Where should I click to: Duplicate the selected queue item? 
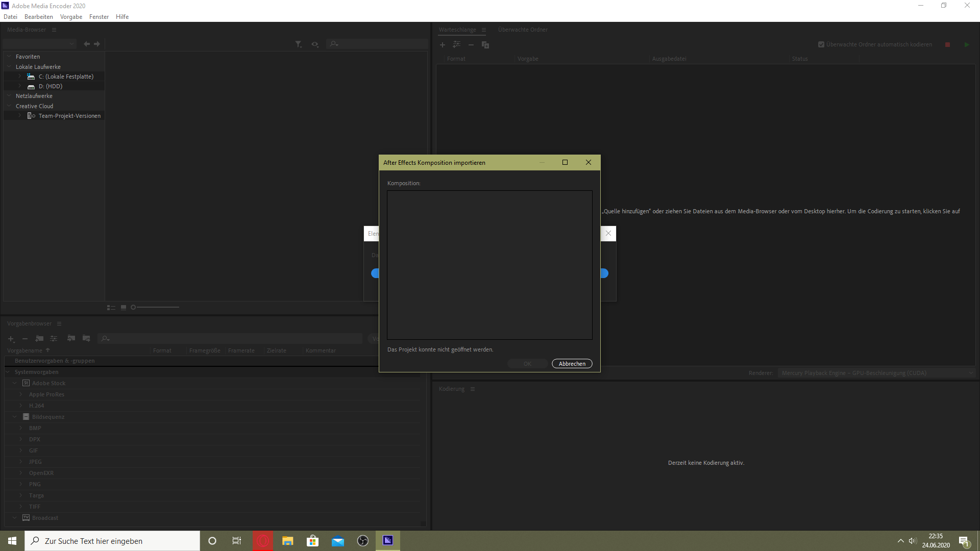pos(485,45)
